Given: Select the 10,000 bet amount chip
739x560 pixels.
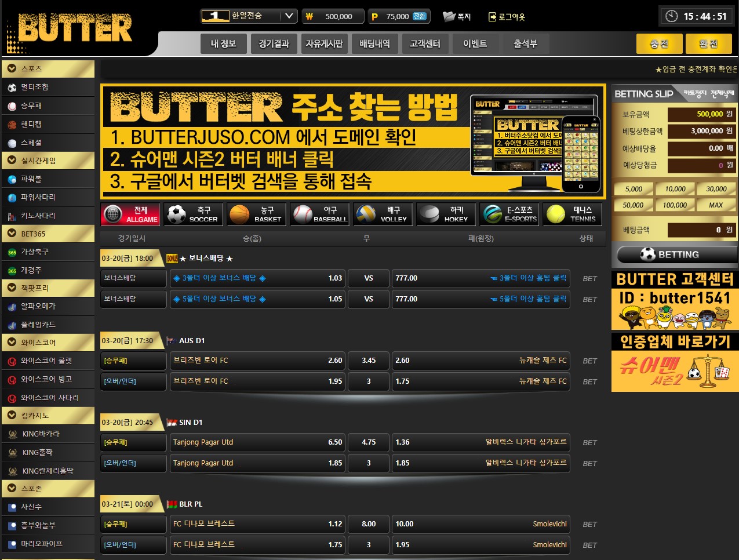Looking at the screenshot, I should 675,189.
